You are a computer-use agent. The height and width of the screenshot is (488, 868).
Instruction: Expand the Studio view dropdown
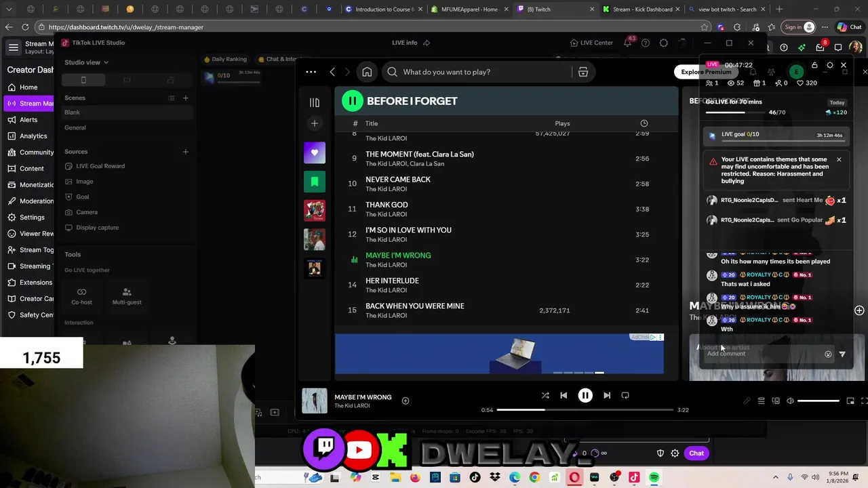86,62
